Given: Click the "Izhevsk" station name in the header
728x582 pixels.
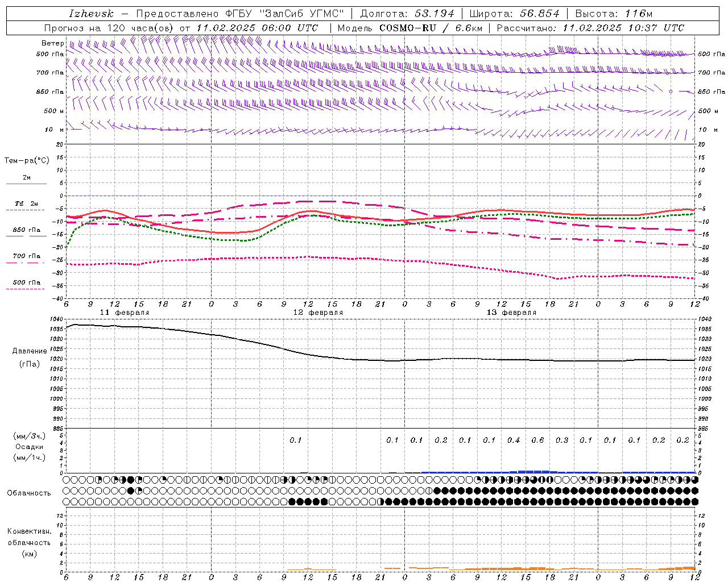Looking at the screenshot, I should point(91,14).
